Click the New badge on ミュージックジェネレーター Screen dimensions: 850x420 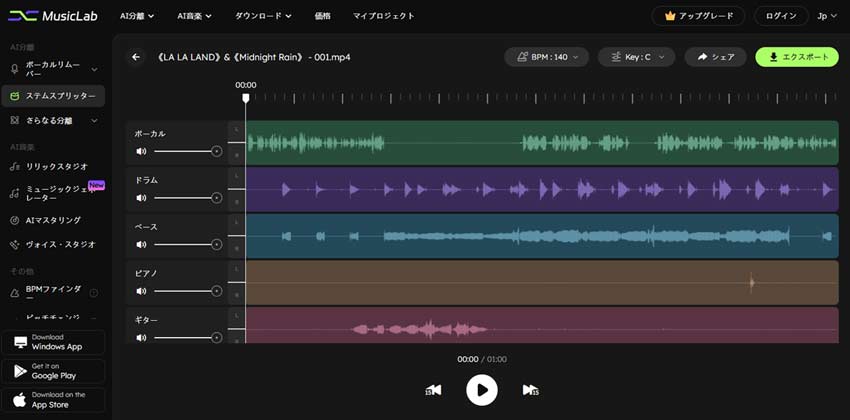(x=96, y=185)
